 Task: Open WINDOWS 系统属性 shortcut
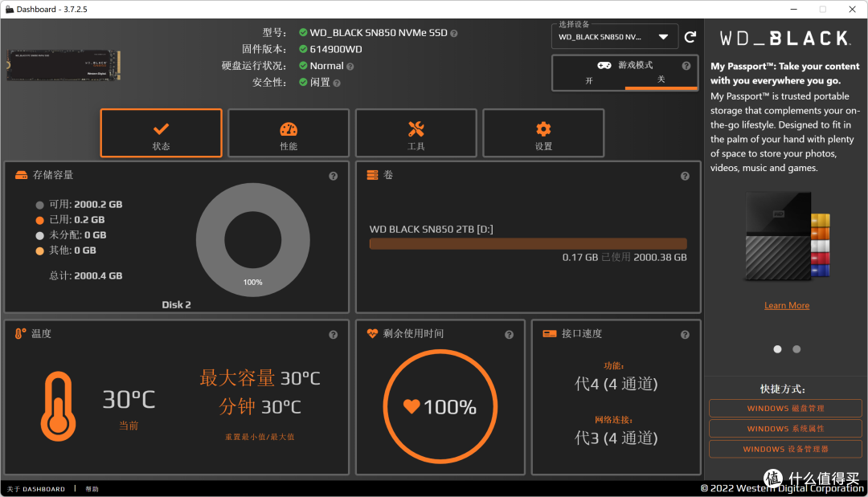(x=785, y=429)
